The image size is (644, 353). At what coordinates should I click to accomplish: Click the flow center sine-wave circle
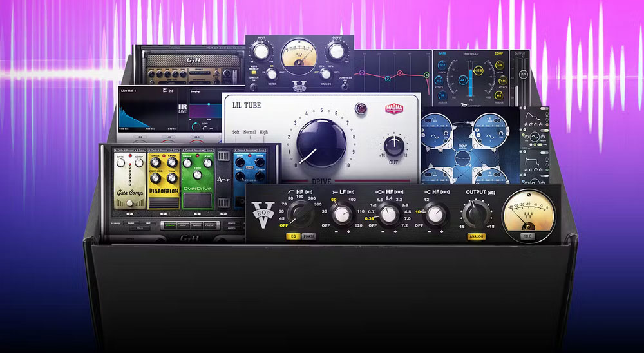point(463,158)
